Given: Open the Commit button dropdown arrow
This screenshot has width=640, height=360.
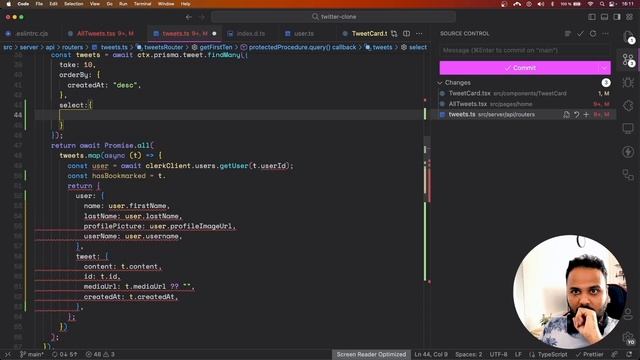Looking at the screenshot, I should pos(604,68).
